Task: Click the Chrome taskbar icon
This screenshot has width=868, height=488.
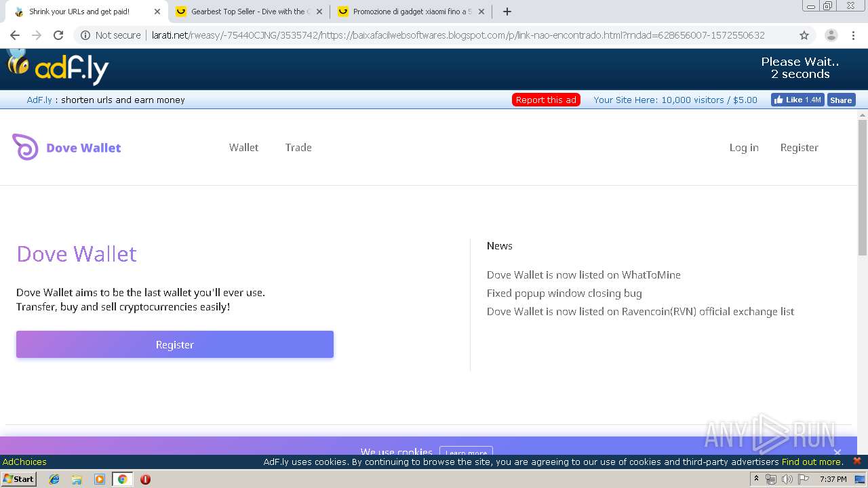Action: pyautogui.click(x=122, y=479)
